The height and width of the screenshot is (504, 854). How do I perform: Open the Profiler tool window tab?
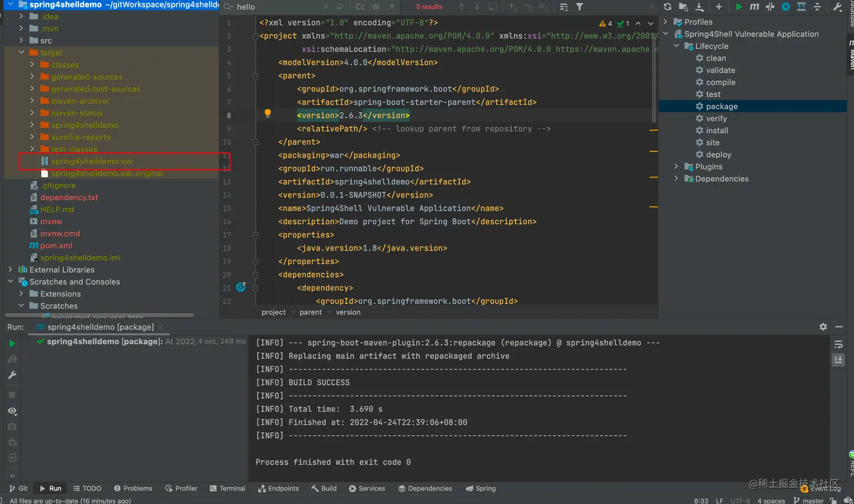(181, 488)
